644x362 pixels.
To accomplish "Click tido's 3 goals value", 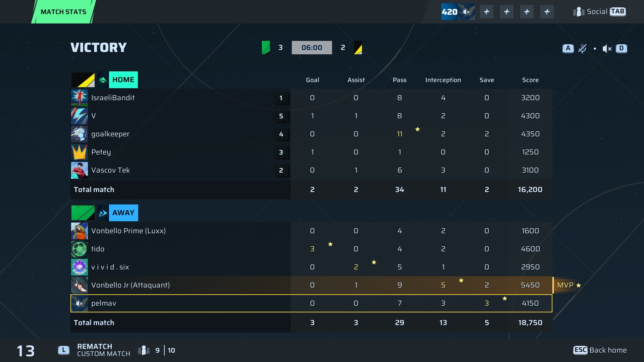I will point(312,249).
